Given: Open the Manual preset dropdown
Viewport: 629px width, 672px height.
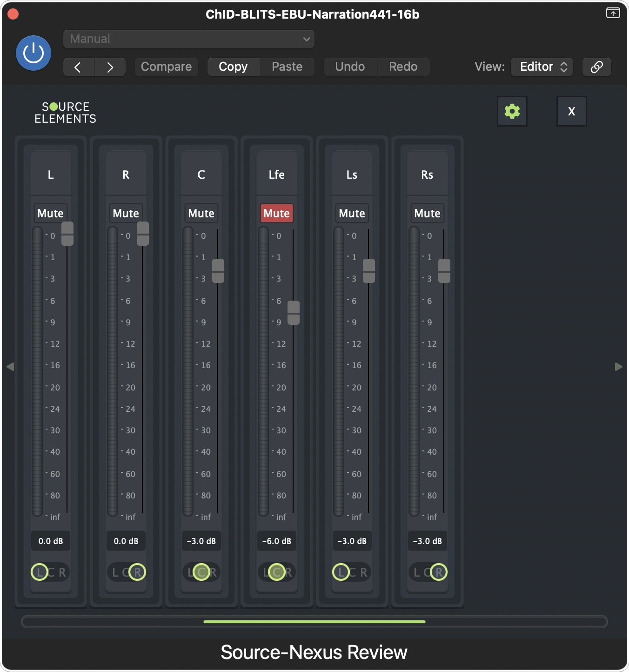Looking at the screenshot, I should pos(189,39).
